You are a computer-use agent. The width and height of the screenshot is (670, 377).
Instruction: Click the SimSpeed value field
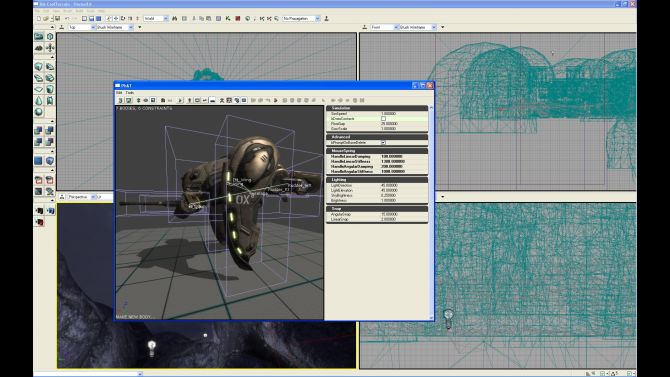403,114
